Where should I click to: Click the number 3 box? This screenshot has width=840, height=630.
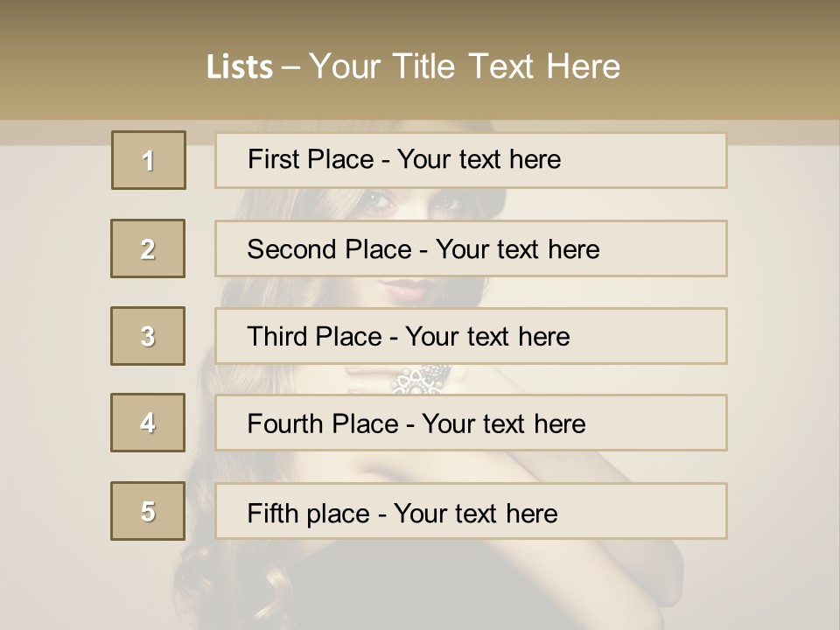tap(148, 336)
